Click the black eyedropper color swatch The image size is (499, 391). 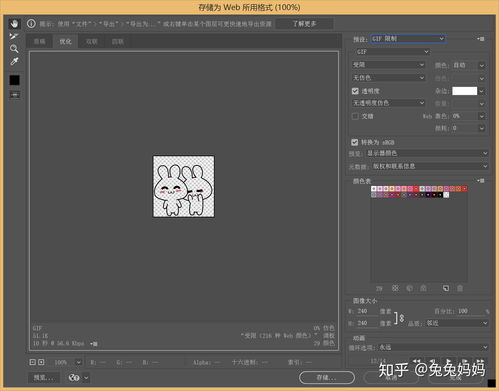pyautogui.click(x=14, y=80)
